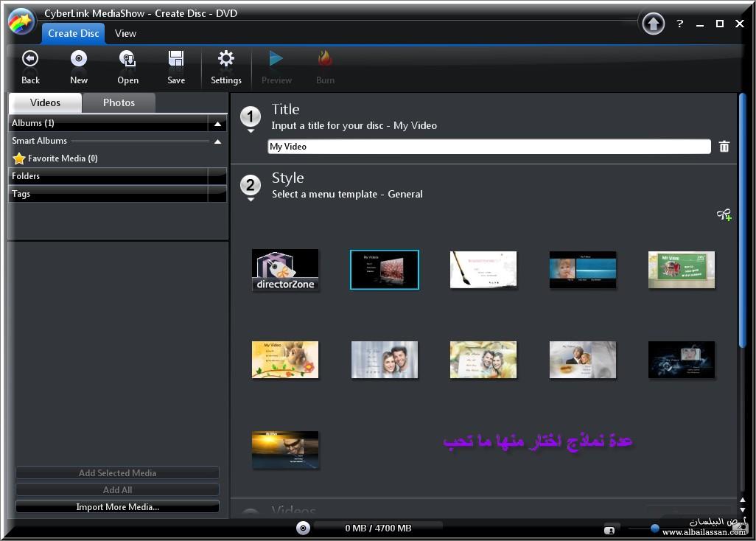Click the thumbnail size slider handle

tap(655, 528)
